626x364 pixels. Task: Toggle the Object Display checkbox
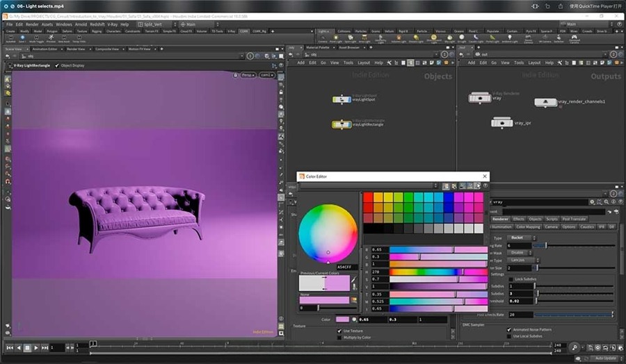(x=57, y=65)
